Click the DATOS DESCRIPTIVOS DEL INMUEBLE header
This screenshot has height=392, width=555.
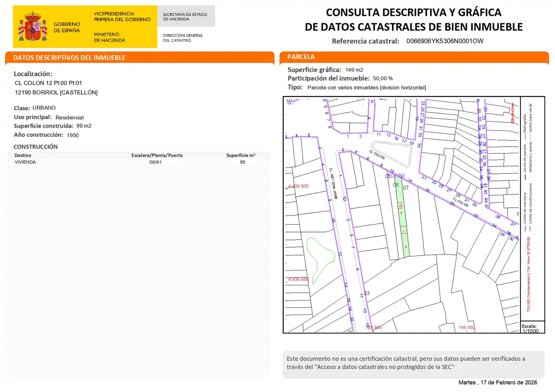point(69,58)
